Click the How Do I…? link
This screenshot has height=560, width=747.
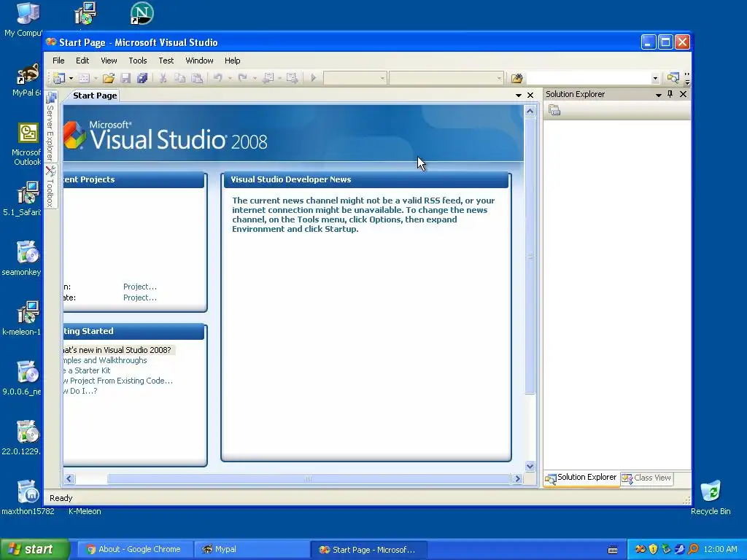coord(80,391)
